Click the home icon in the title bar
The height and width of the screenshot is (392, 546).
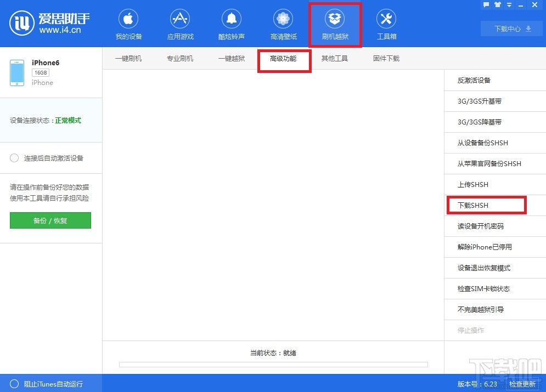click(x=497, y=5)
